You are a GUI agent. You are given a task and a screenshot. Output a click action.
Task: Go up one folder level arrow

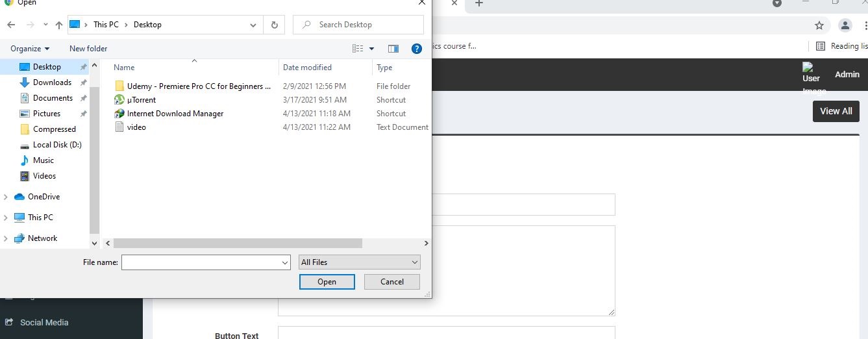[x=59, y=25]
